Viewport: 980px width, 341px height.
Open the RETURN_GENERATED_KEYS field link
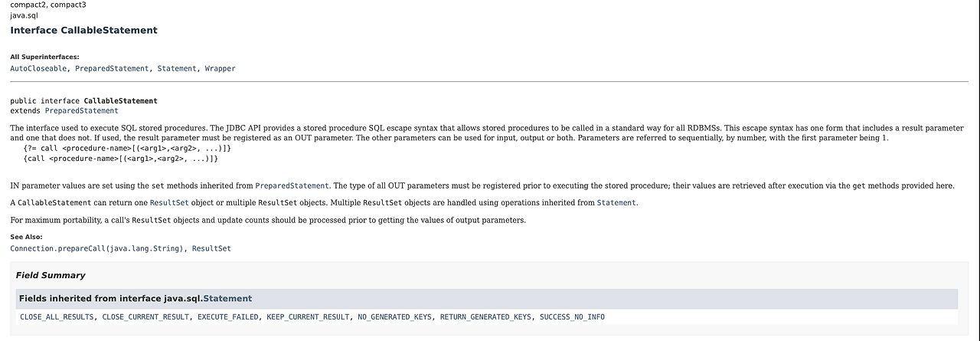coord(485,317)
